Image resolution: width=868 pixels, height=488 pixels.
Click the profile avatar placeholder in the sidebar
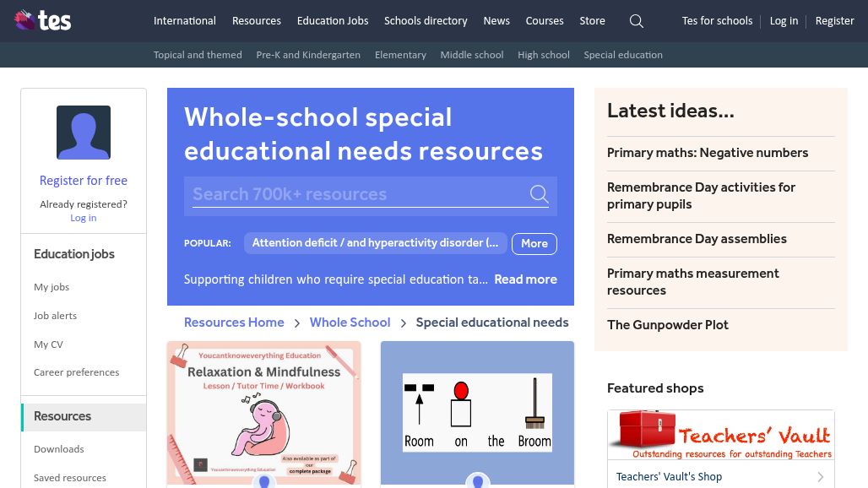83,133
